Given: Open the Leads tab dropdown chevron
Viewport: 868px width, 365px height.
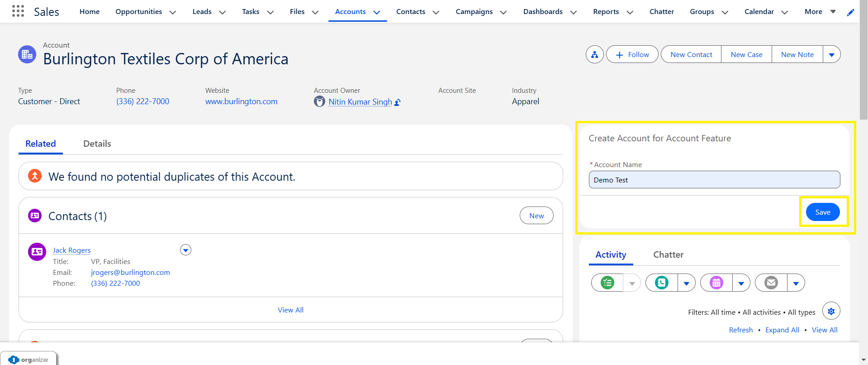Looking at the screenshot, I should point(222,12).
